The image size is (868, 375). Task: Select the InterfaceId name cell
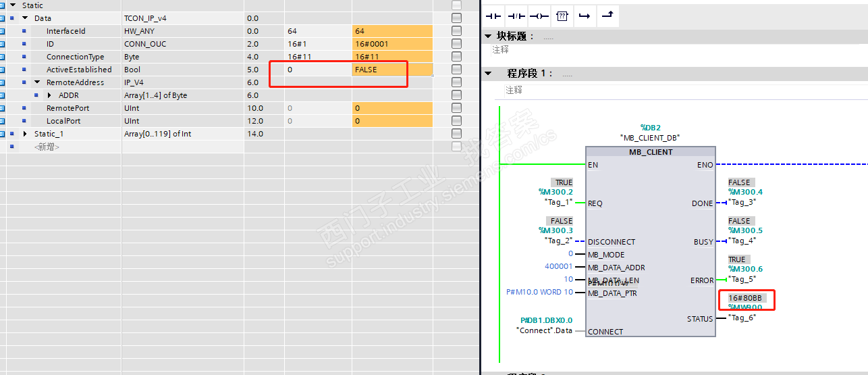click(x=65, y=31)
